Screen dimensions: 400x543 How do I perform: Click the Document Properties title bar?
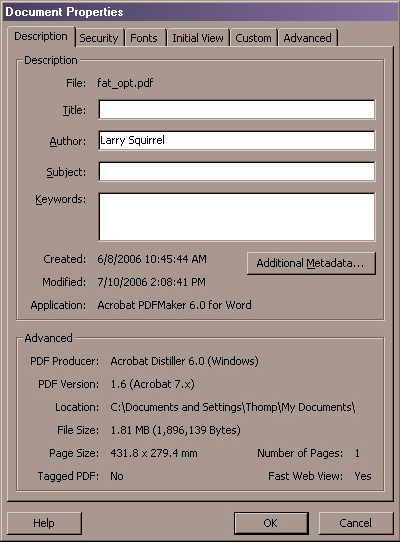click(x=200, y=12)
